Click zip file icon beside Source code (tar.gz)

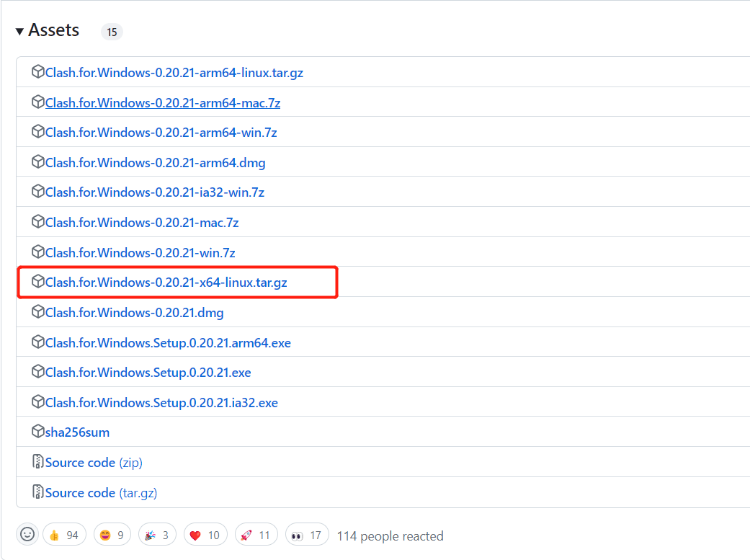37,492
